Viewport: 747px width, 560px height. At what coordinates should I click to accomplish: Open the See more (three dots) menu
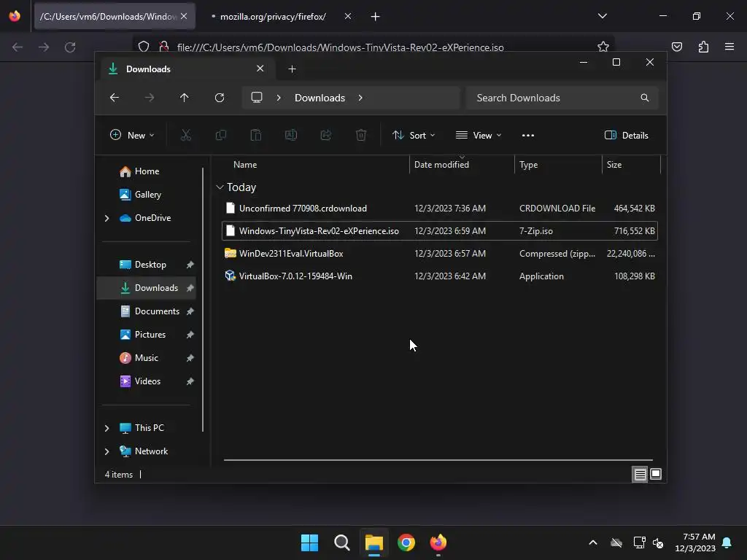[x=528, y=135]
